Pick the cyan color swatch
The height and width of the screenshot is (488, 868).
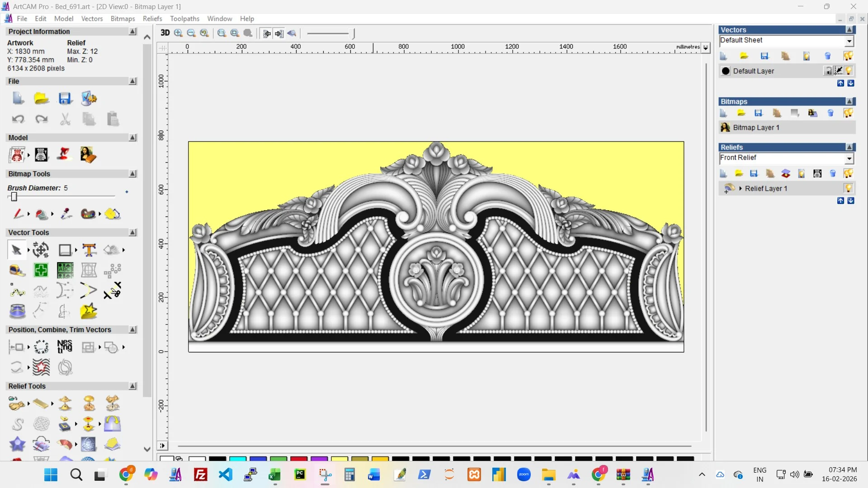[x=237, y=459]
